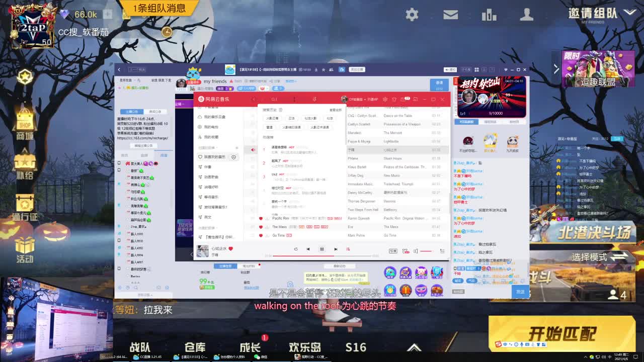Screen dimensions: 644x362
Task: Click the gift box icon in CC gift bar
Action: 406,290
